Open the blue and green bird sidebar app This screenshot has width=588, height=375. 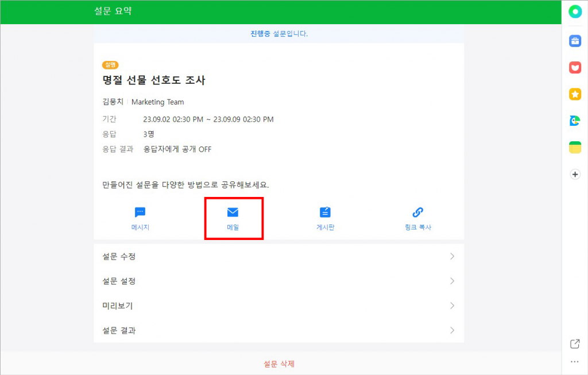[575, 121]
